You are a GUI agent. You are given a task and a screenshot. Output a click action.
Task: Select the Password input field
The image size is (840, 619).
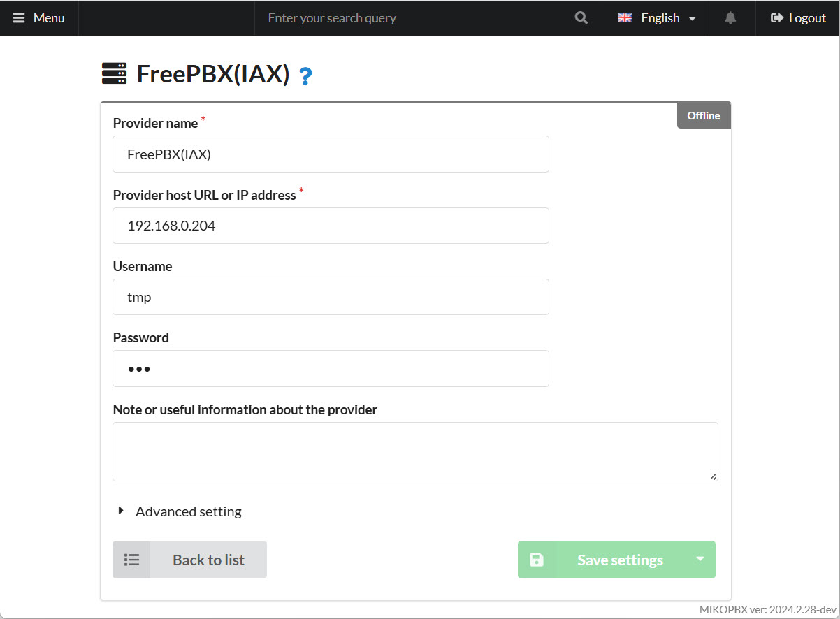331,369
